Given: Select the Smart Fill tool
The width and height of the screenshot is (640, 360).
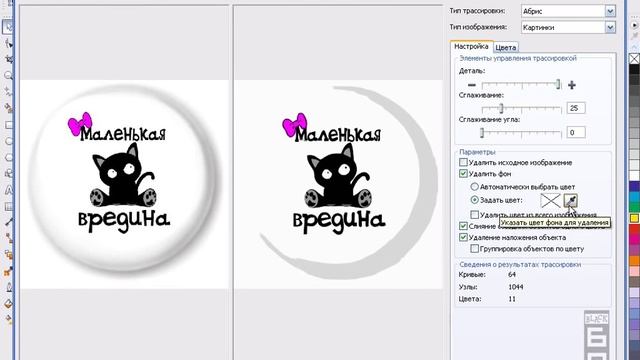Looking at the screenshot, I should click(x=8, y=108).
